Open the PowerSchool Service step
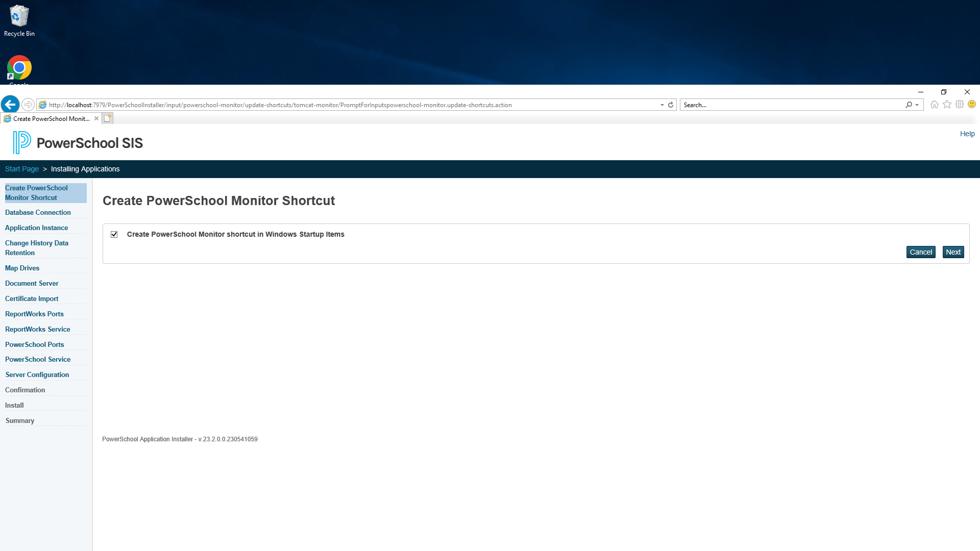980x551 pixels. [x=38, y=360]
